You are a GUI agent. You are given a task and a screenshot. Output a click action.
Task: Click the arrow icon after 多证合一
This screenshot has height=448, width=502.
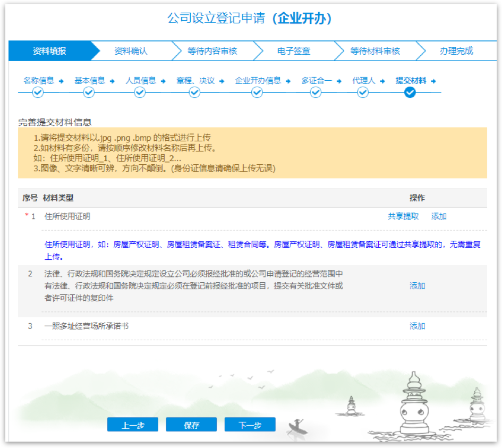tap(339, 81)
